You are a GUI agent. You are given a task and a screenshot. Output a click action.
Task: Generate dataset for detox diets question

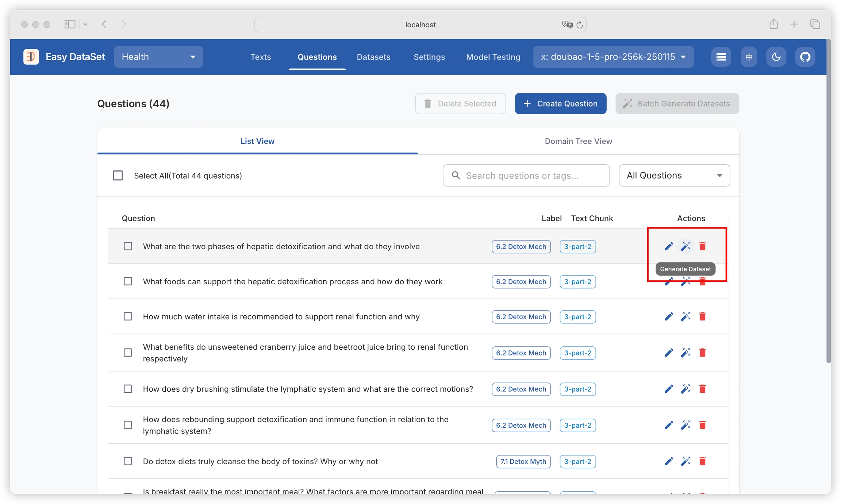(686, 461)
